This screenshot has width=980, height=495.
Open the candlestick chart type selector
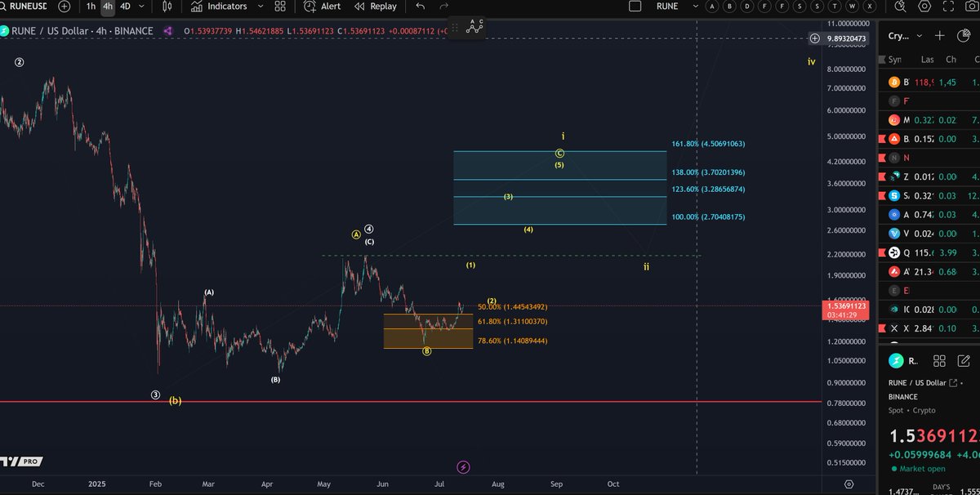(167, 6)
